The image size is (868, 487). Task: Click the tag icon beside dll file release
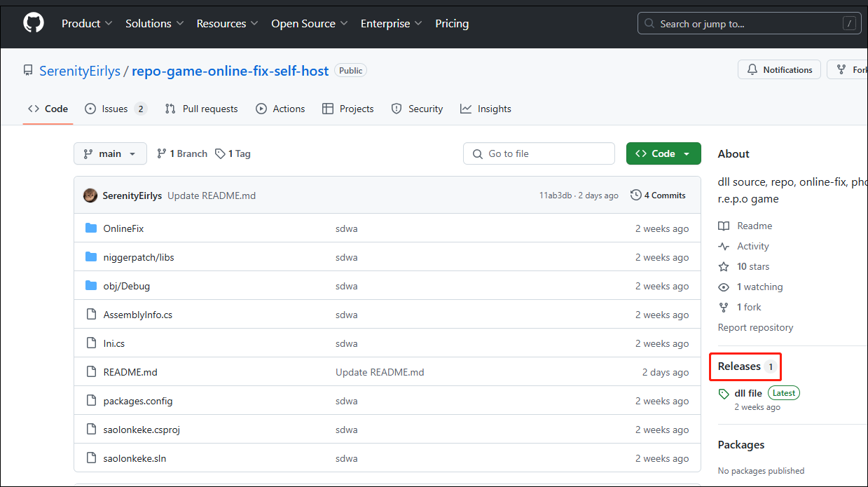(x=724, y=394)
